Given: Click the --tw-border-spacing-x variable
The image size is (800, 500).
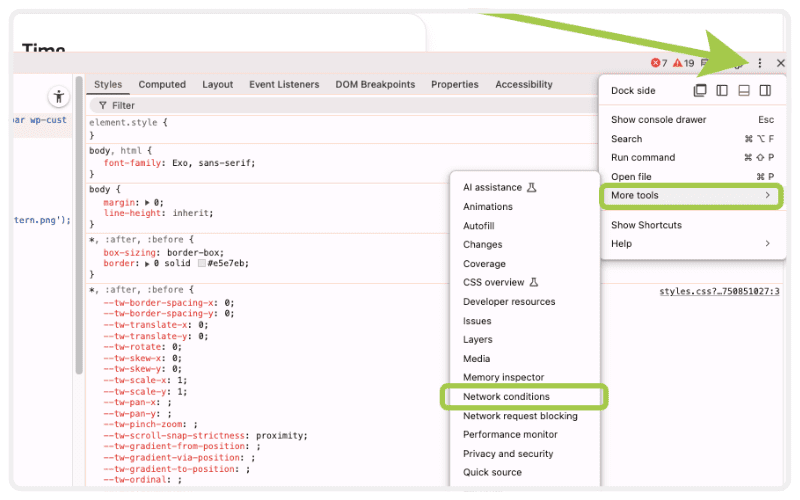Looking at the screenshot, I should (161, 303).
